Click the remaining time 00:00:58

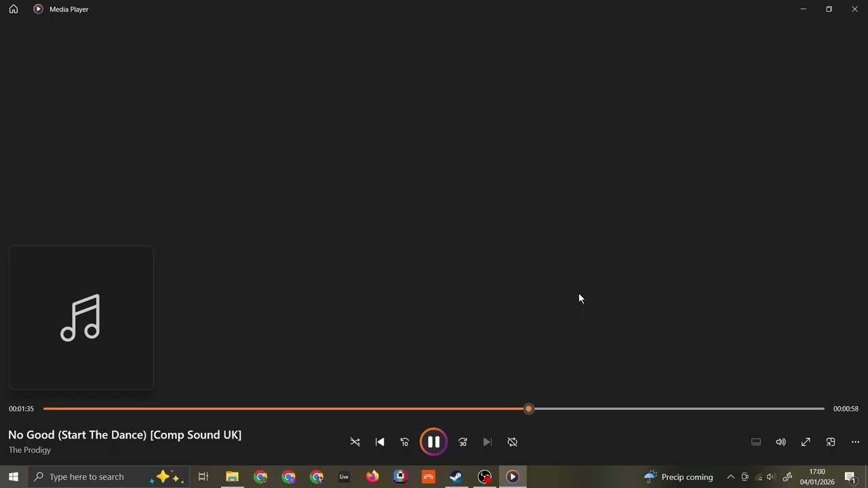[x=846, y=409]
